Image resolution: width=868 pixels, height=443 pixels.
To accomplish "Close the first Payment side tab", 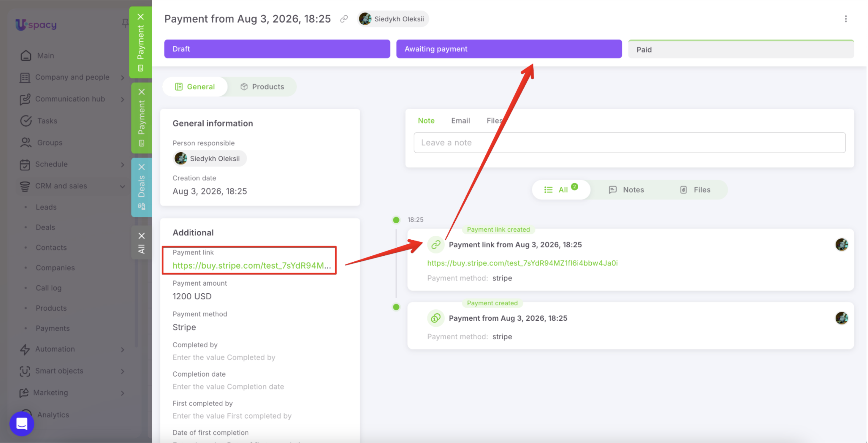I will click(x=141, y=17).
